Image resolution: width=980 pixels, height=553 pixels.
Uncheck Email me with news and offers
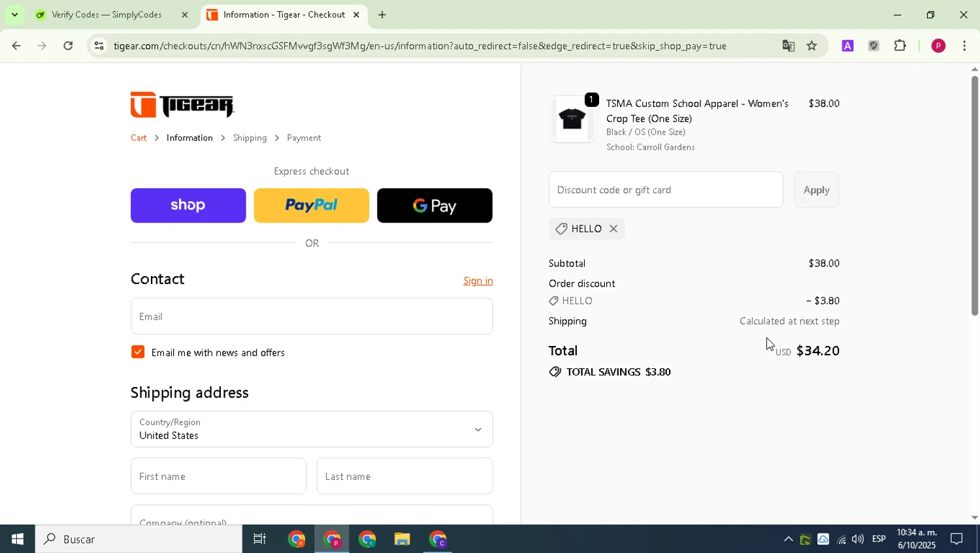(x=138, y=352)
